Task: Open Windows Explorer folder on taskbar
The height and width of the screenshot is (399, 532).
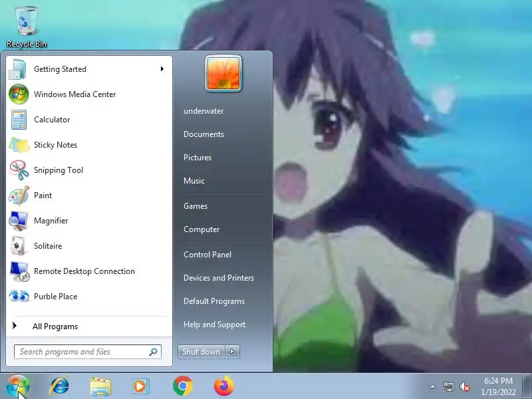Action: click(100, 387)
